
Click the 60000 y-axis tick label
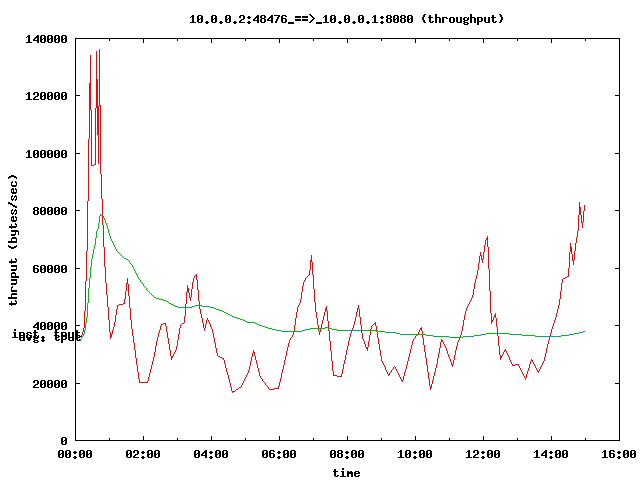point(49,269)
